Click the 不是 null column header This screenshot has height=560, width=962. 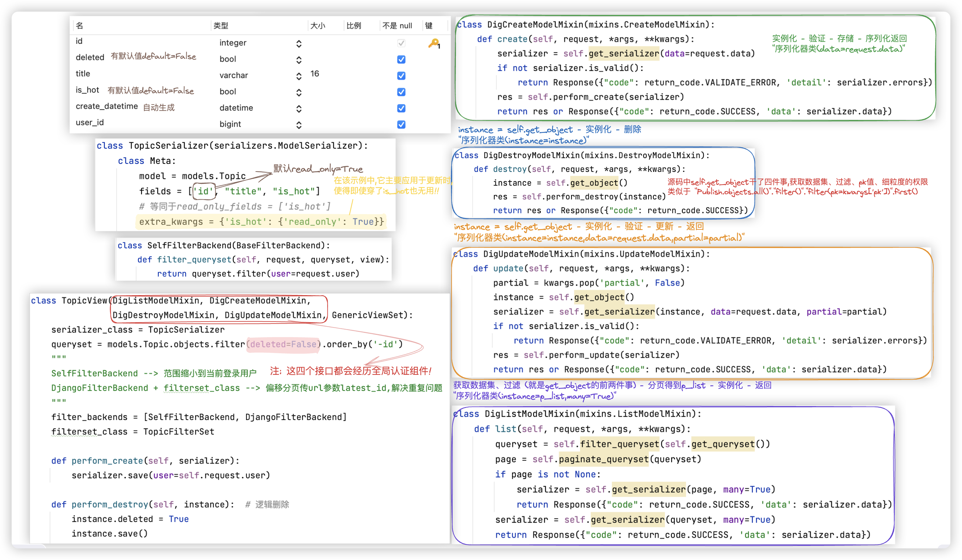pyautogui.click(x=397, y=25)
